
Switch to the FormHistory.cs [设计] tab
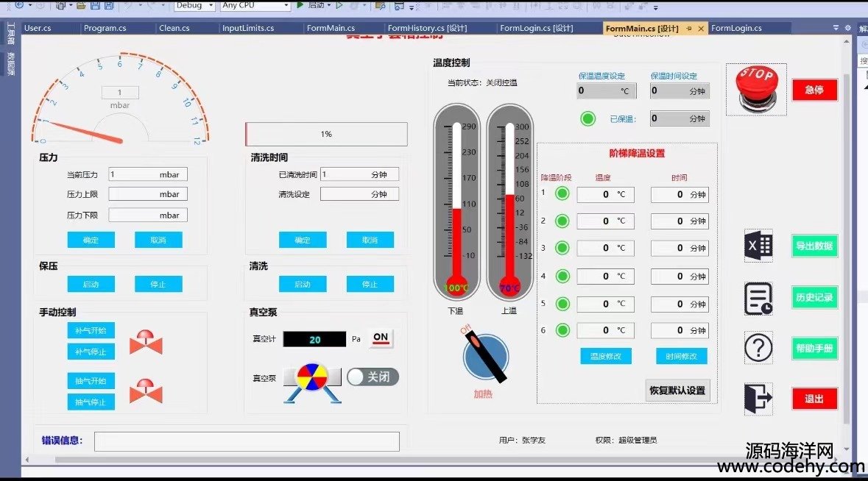427,28
